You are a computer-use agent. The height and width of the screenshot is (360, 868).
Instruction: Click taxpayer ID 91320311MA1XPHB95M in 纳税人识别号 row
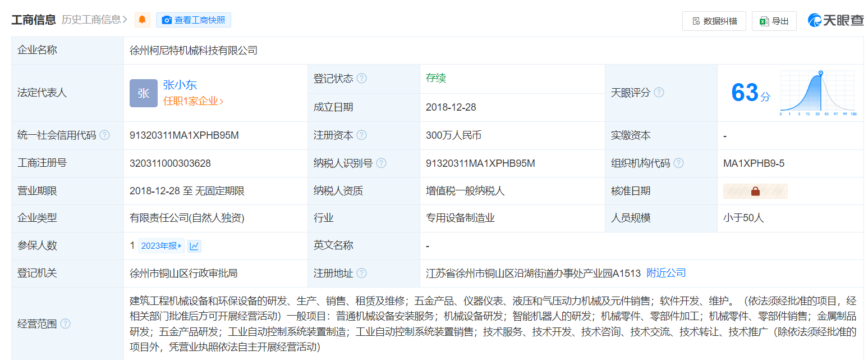click(480, 163)
